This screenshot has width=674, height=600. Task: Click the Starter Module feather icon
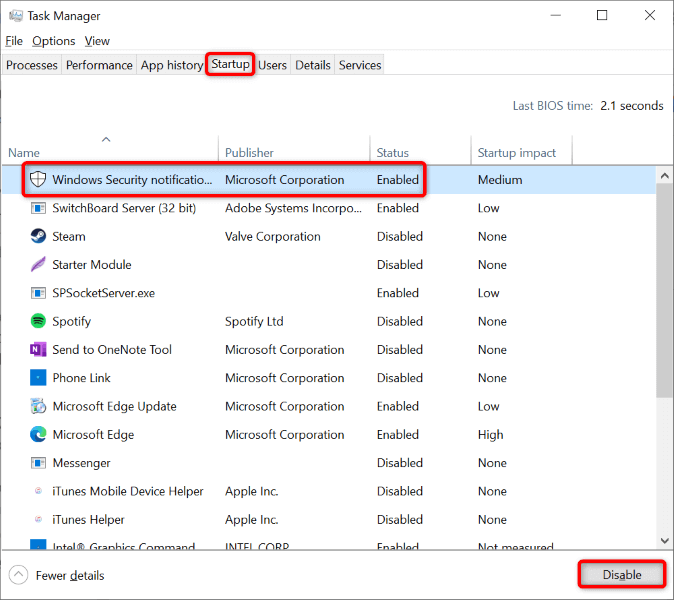[x=38, y=265]
